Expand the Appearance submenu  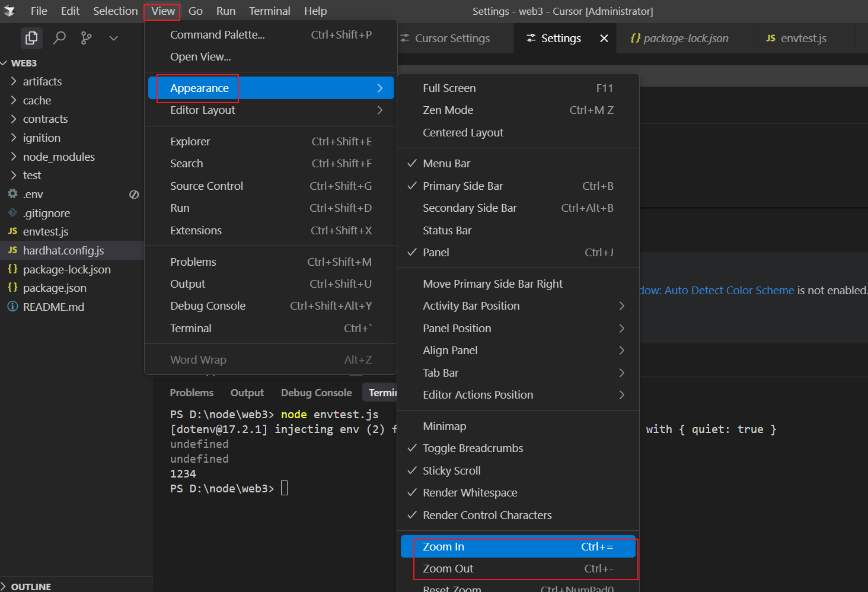point(271,88)
